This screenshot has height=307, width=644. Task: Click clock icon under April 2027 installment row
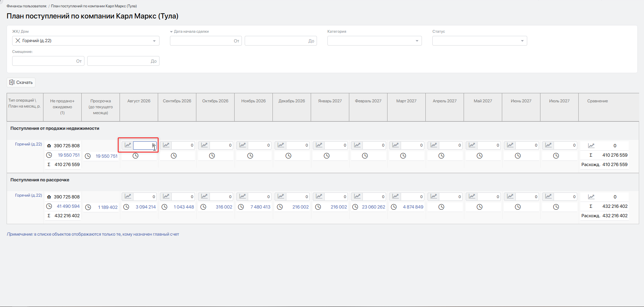pyautogui.click(x=441, y=207)
